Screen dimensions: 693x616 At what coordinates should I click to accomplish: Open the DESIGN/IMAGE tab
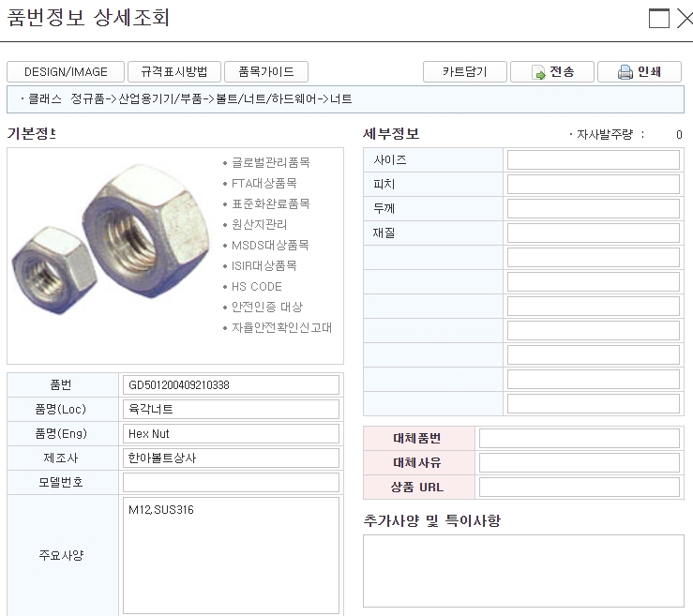(x=66, y=72)
